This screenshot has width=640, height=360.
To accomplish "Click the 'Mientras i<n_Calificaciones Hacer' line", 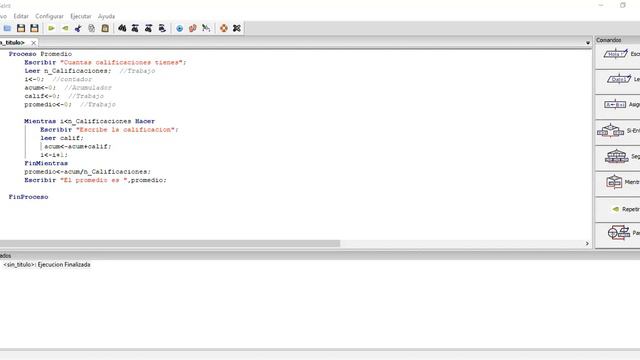I will point(89,121).
